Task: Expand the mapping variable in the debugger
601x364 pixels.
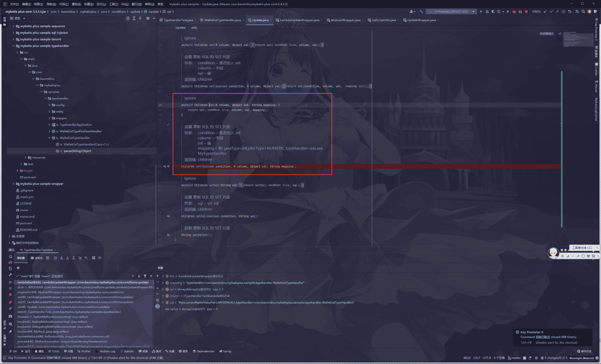Action: tap(163, 283)
